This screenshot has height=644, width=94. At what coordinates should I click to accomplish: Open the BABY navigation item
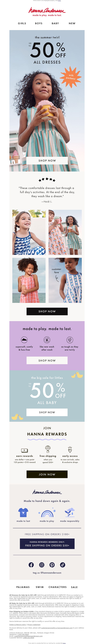coord(55,23)
